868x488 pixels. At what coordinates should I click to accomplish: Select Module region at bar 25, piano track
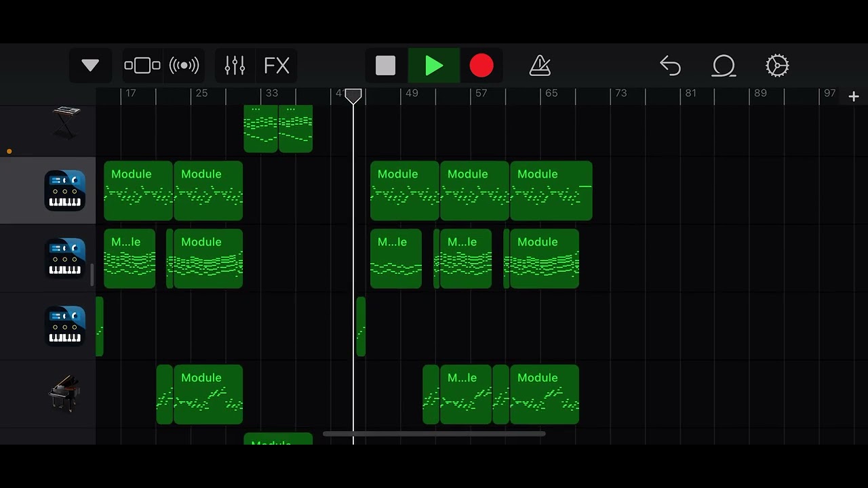point(208,394)
